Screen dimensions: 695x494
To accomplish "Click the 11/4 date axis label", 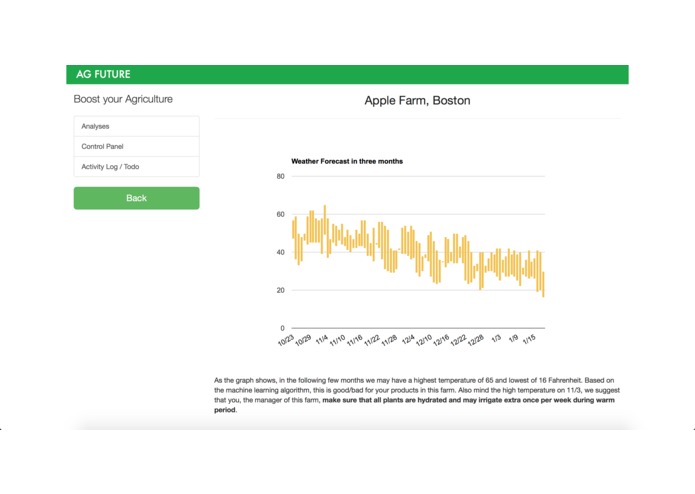I will point(322,339).
